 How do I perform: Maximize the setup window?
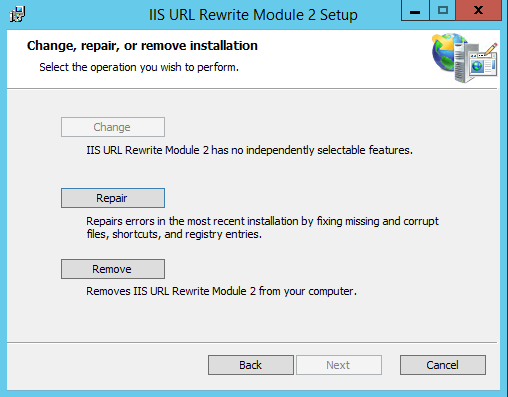pyautogui.click(x=443, y=11)
